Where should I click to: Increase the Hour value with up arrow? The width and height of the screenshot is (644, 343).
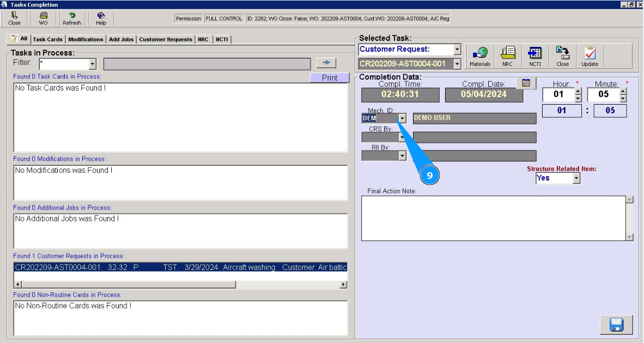578,91
